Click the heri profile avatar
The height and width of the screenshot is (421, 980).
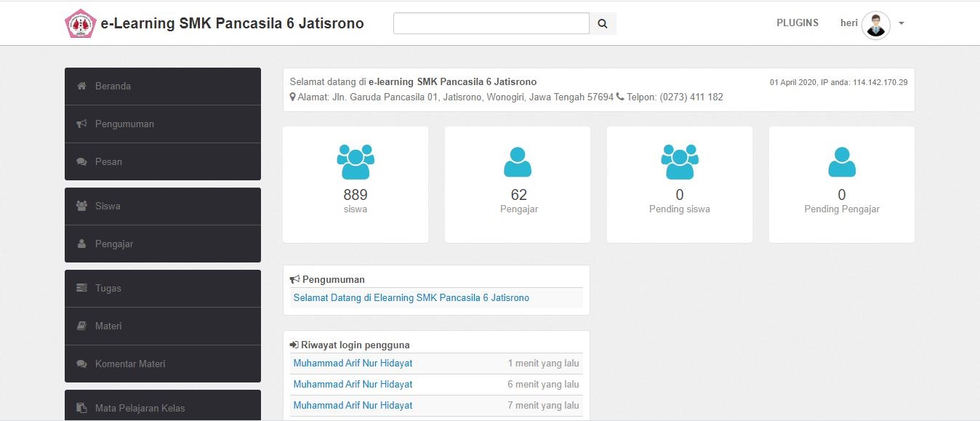[875, 25]
